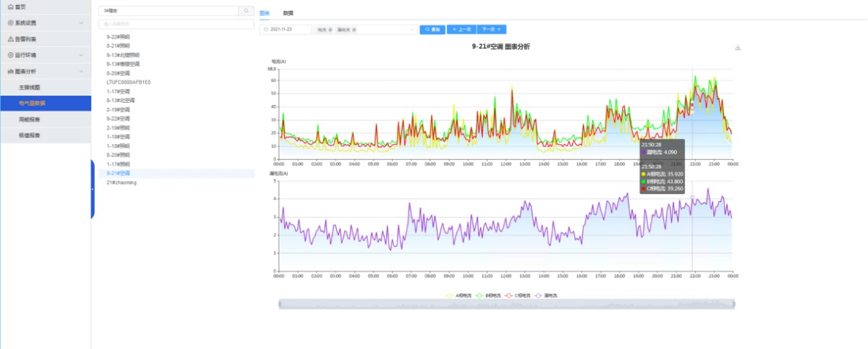Select highlighted 9-21#空调 device
The image size is (868, 349).
(x=176, y=173)
